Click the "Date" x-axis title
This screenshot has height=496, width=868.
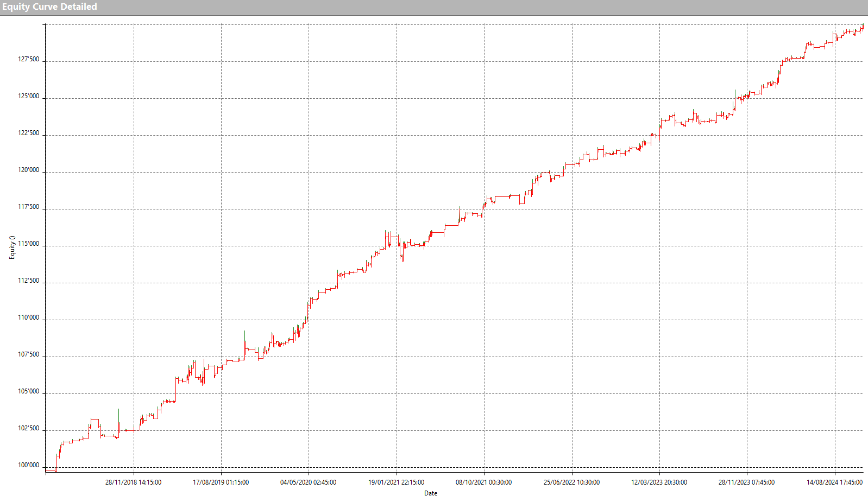(431, 493)
